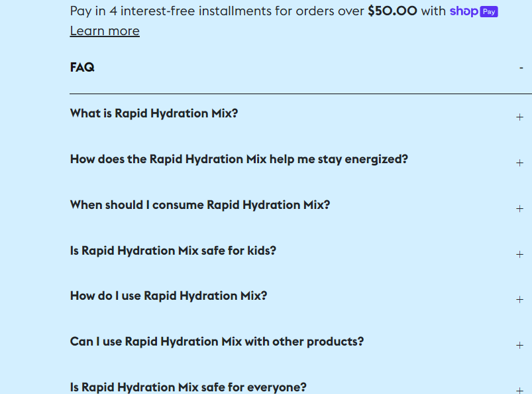
Task: Expand plus icon for What is Rapid Hydration Mix
Action: 519,117
